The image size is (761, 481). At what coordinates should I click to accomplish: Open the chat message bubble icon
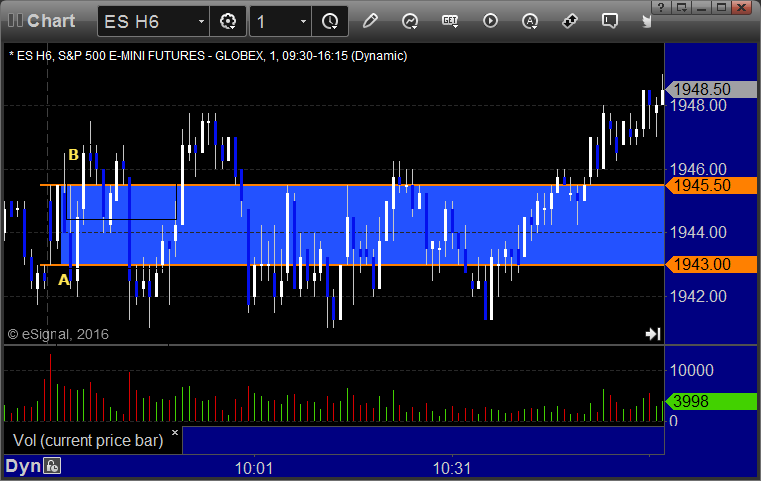tap(610, 21)
